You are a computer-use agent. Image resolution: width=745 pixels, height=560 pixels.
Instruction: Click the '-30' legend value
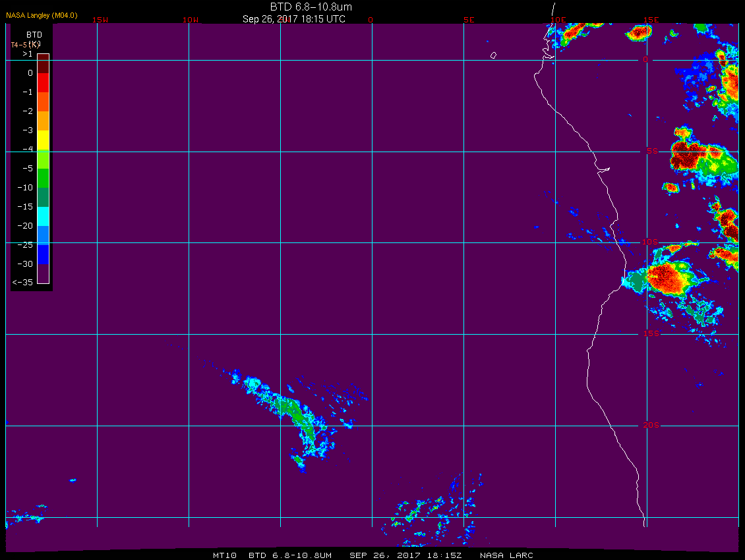(25, 264)
